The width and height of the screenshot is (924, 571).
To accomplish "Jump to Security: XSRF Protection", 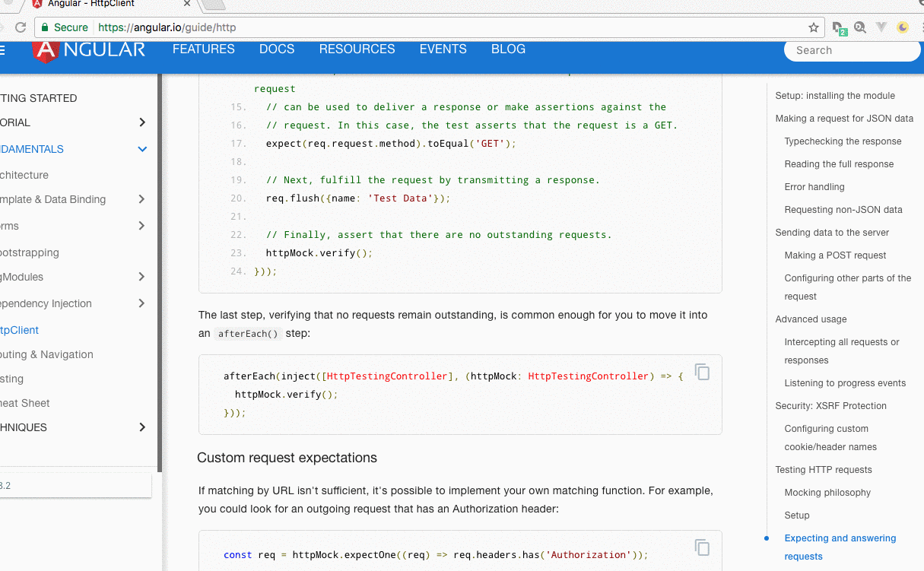I will click(x=831, y=406).
